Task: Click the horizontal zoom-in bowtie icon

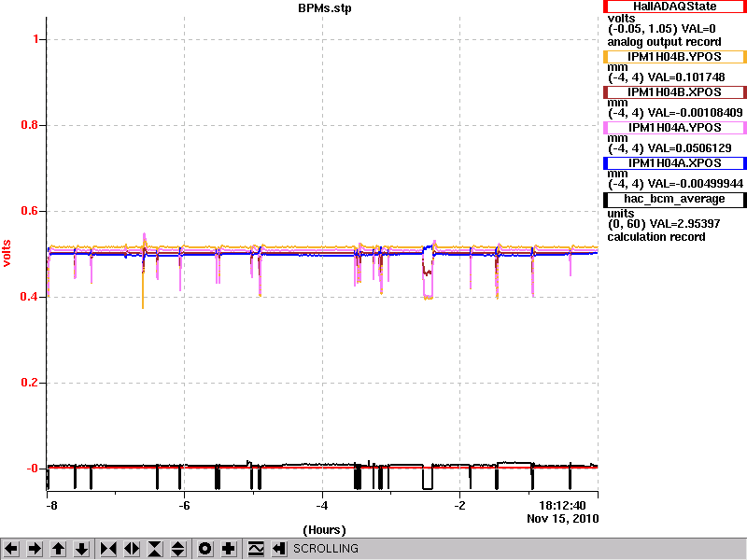Action: (108, 549)
